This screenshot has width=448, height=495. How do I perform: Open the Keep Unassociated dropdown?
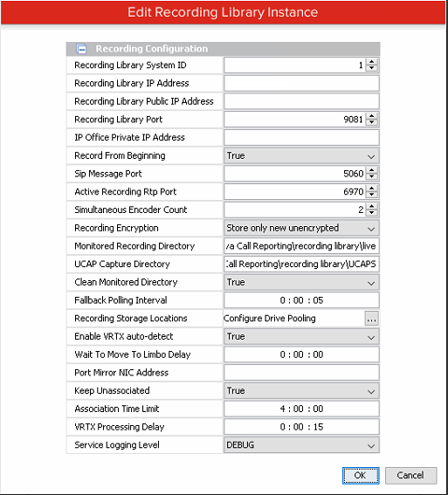tap(301, 391)
